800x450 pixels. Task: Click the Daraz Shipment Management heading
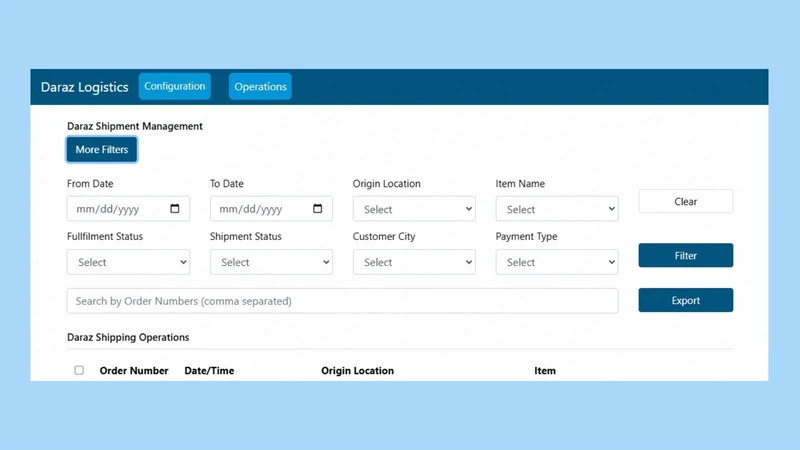(x=135, y=126)
